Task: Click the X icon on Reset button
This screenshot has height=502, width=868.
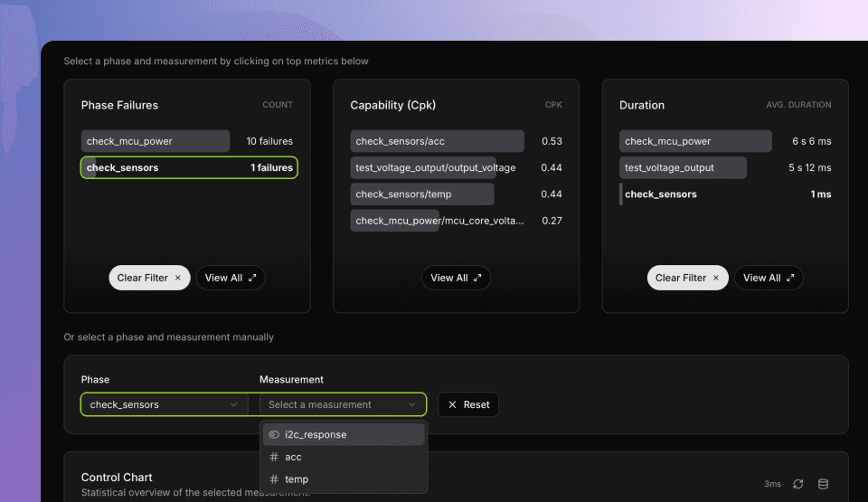Action: point(453,404)
